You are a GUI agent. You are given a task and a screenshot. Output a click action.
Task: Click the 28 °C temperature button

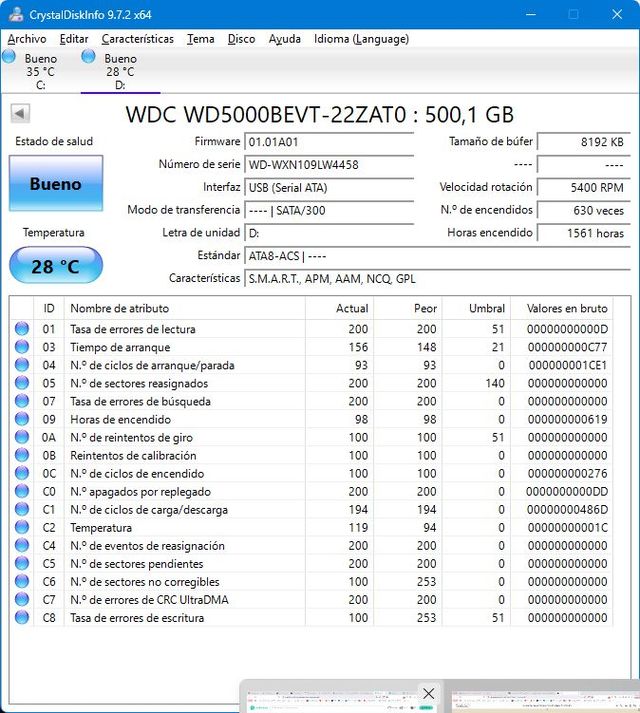55,266
